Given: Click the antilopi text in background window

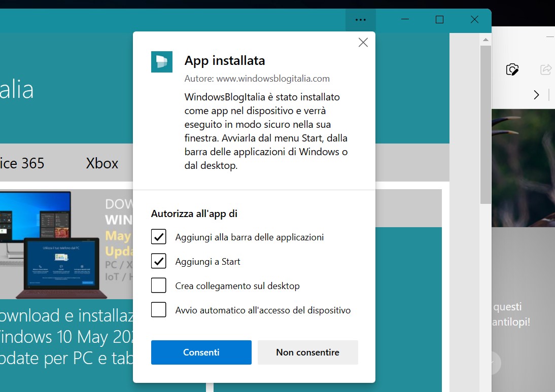Looking at the screenshot, I should tap(511, 322).
